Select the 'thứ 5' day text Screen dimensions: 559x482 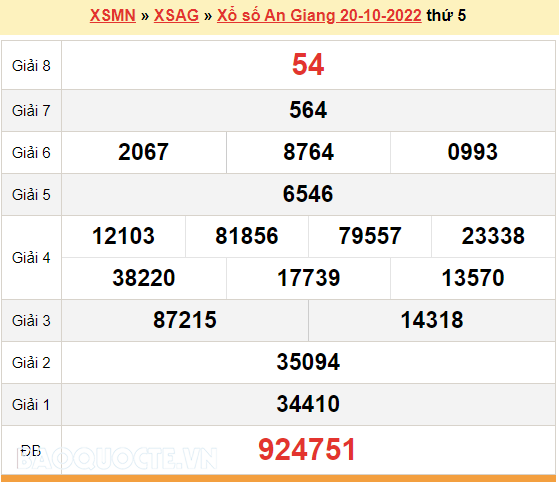click(x=446, y=16)
